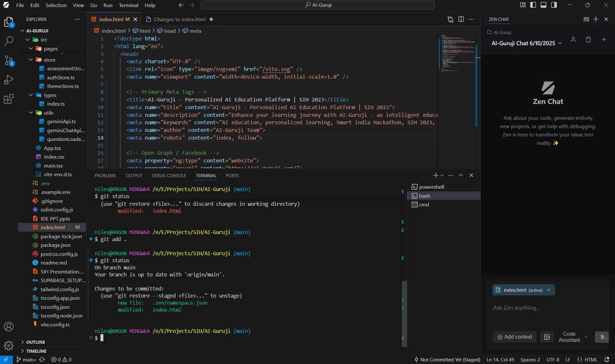Go forward using the navigation arrow
The width and height of the screenshot is (615, 364).
tap(192, 5)
